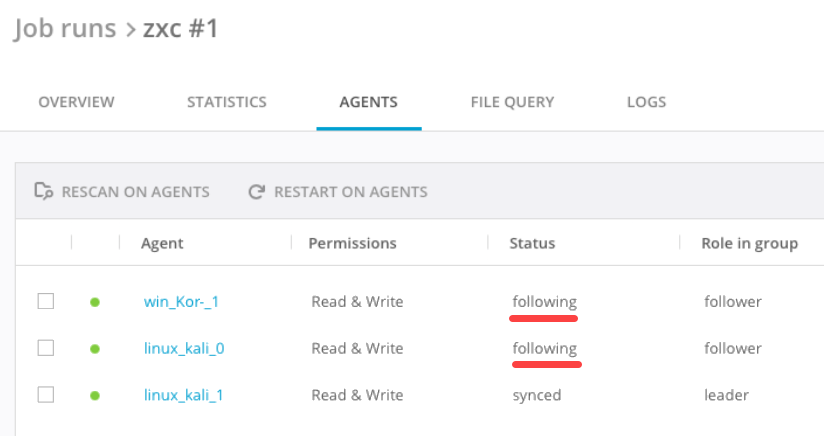Click green status dot for win_Kor-_1

[95, 302]
